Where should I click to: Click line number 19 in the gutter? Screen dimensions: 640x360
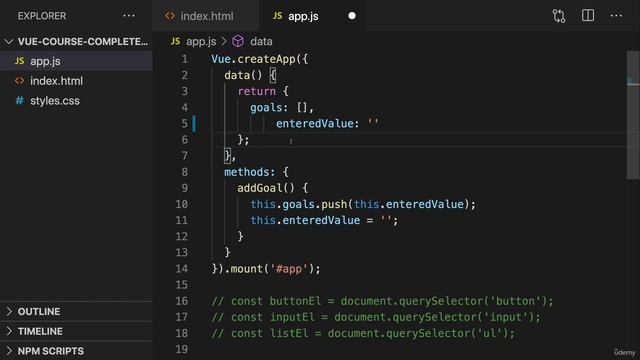[x=182, y=349]
